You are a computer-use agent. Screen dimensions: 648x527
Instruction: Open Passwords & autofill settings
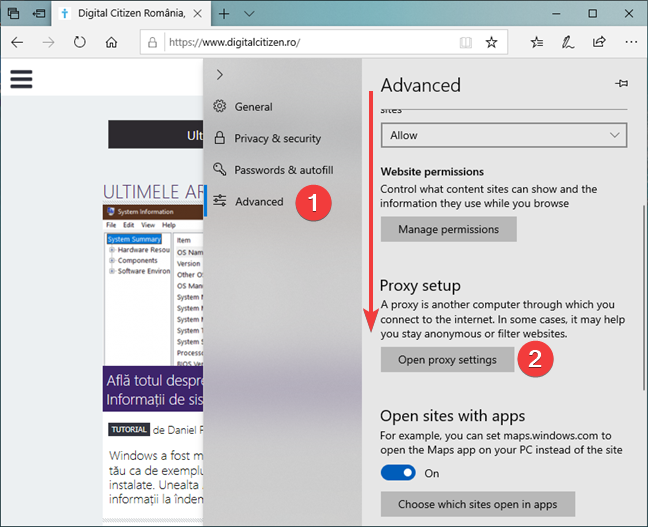point(283,170)
